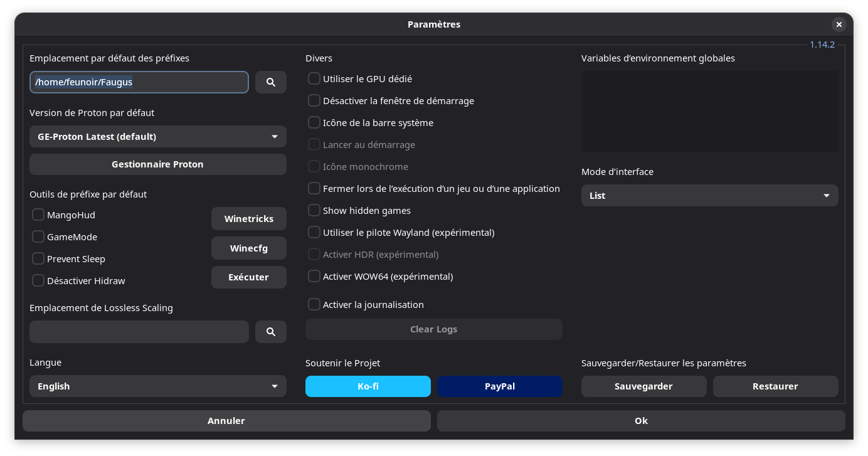Check Utiliser le GPU dédié
The height and width of the screenshot is (456, 868).
pyautogui.click(x=314, y=79)
